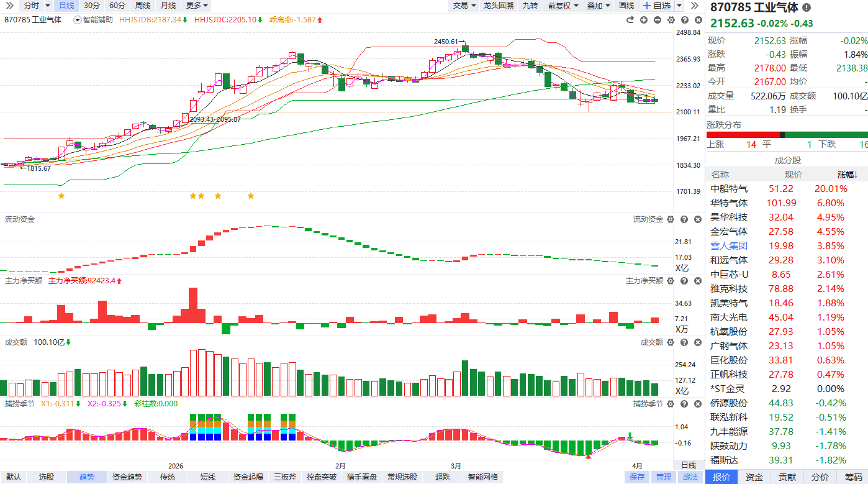
Task: Sort constituents by 涨幅 column header
Action: (847, 175)
